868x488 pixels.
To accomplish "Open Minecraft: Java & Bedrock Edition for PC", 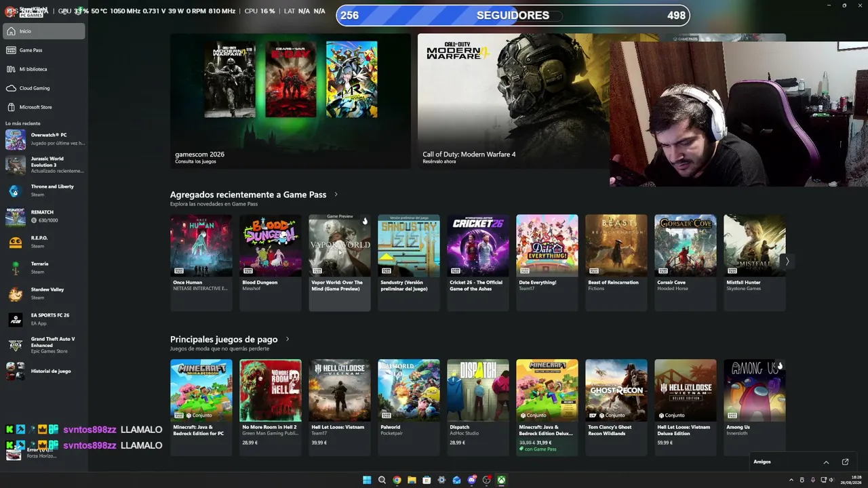I will (201, 407).
